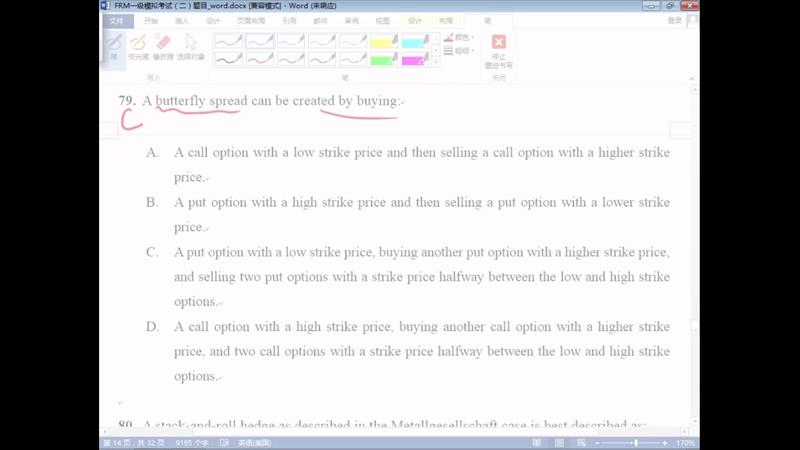Screen dimensions: 800x450
Task: Click the option A answer text
Action: click(421, 165)
